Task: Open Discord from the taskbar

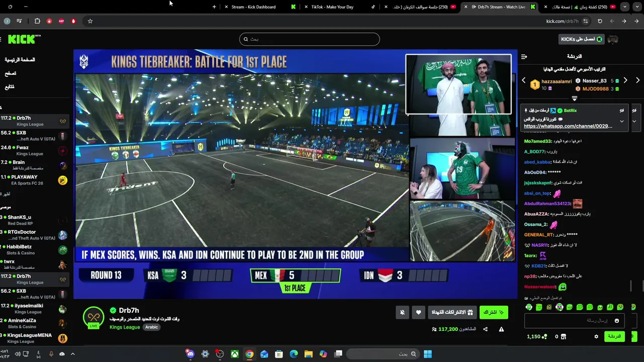Action: pyautogui.click(x=190, y=354)
